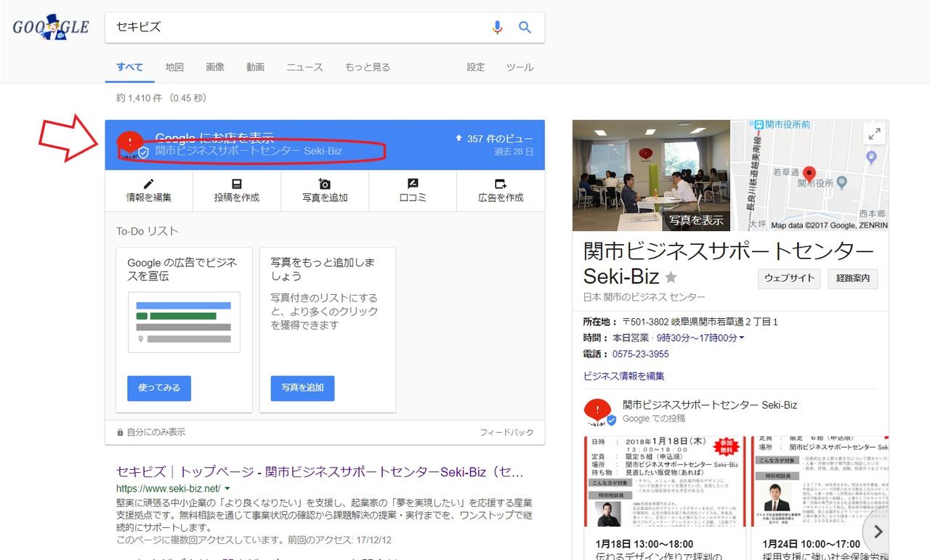Viewport: 930px width, 560px height.
Task: Click the address 岐阜県関市若草通 text
Action: 700,322
